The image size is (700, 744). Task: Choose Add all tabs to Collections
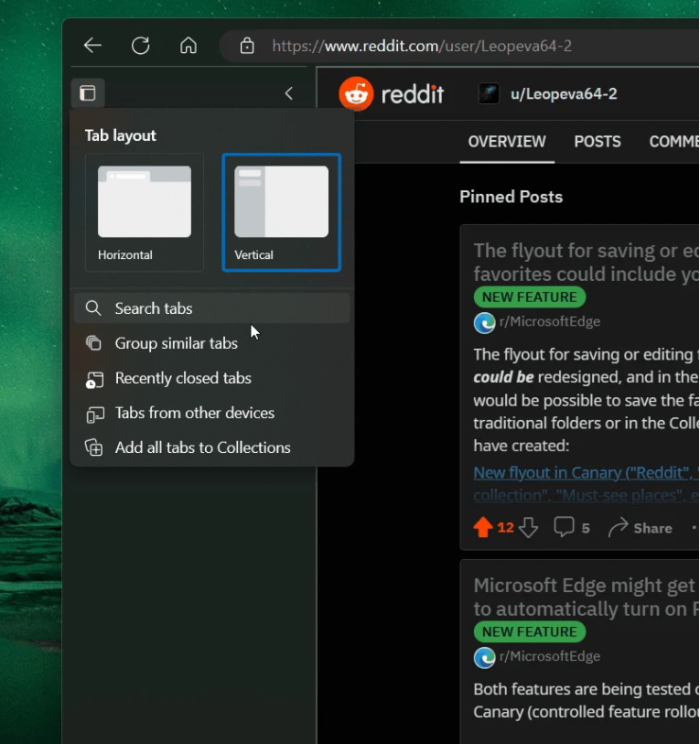[212, 447]
